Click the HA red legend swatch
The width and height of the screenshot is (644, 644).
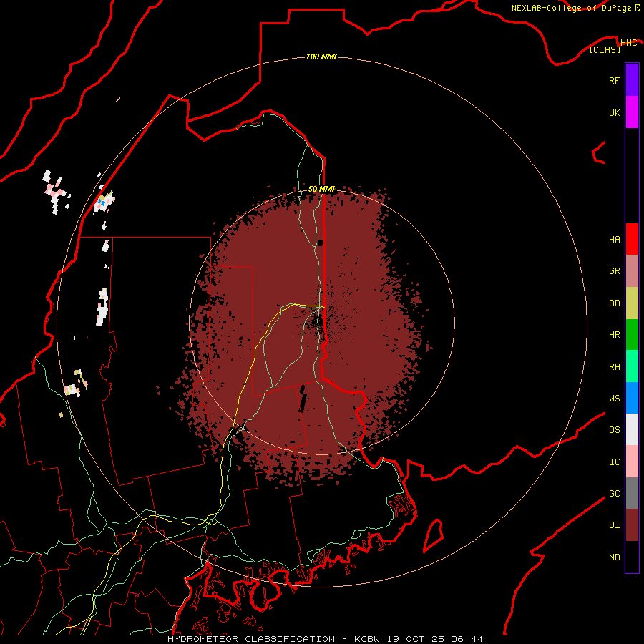(632, 239)
